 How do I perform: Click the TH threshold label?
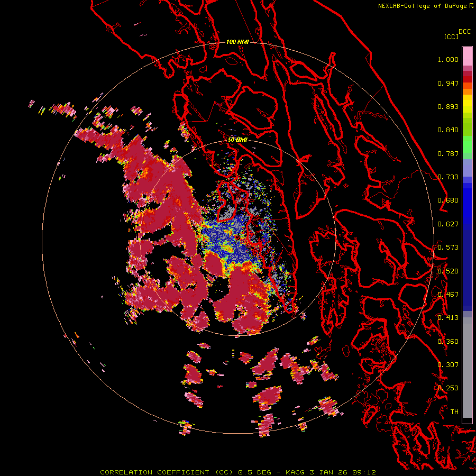click(x=454, y=412)
